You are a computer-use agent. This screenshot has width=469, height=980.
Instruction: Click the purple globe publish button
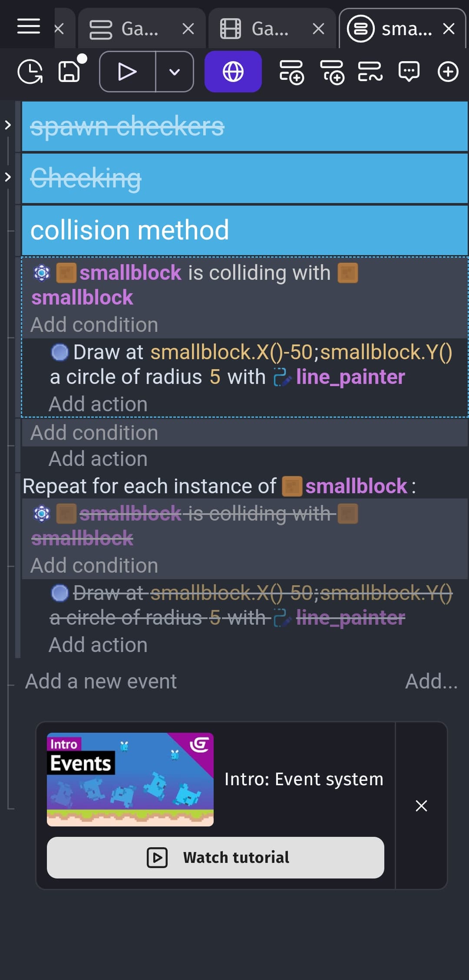[233, 72]
